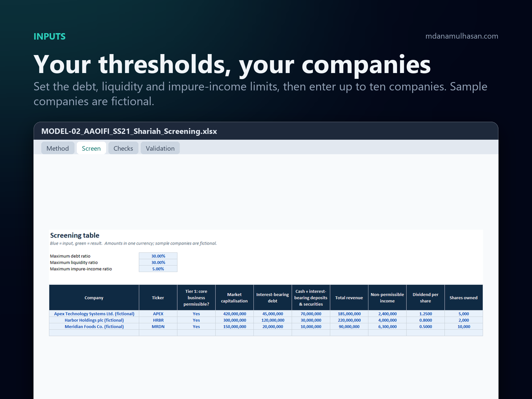Click shares owned value 2,000
532x399 pixels.
click(464, 320)
